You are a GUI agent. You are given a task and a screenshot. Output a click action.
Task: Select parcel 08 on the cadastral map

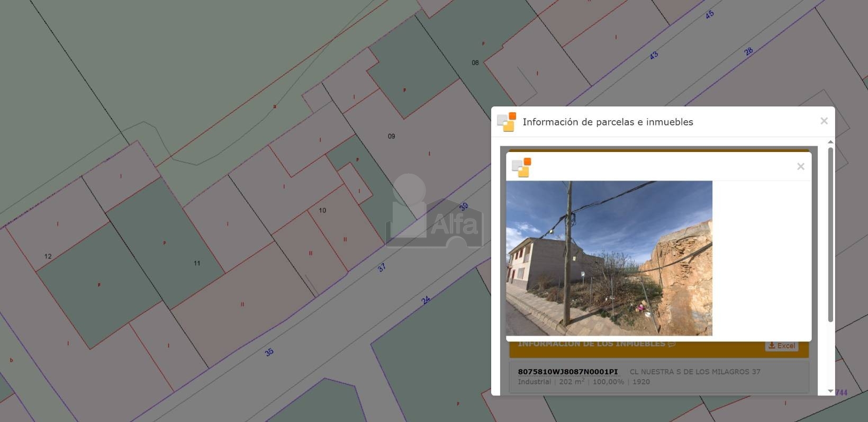coord(475,63)
